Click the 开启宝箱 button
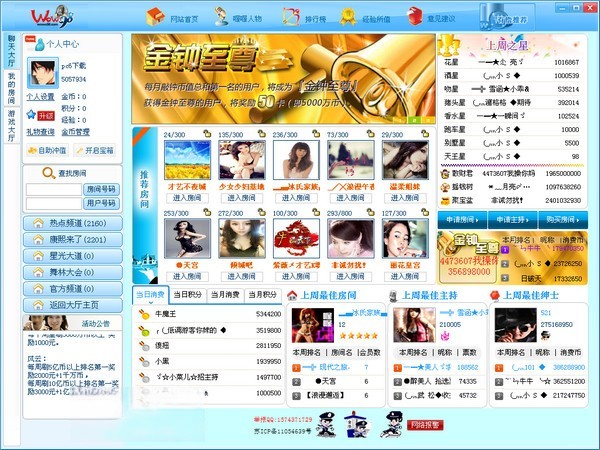 95,150
